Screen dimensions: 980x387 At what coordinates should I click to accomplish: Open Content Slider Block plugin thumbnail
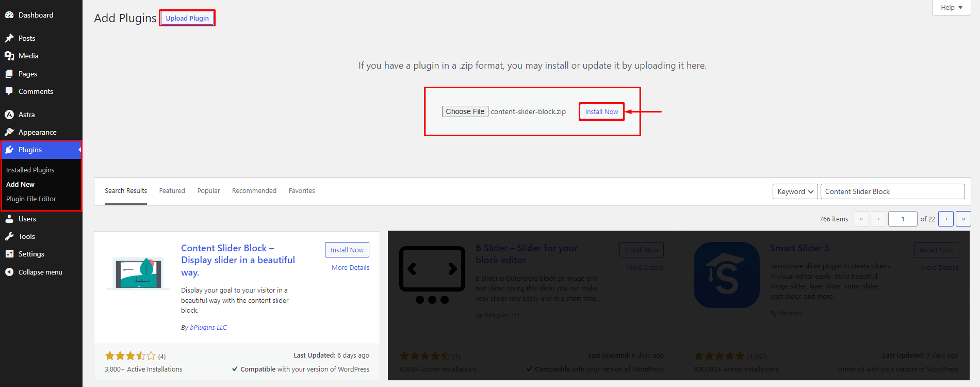(x=138, y=273)
